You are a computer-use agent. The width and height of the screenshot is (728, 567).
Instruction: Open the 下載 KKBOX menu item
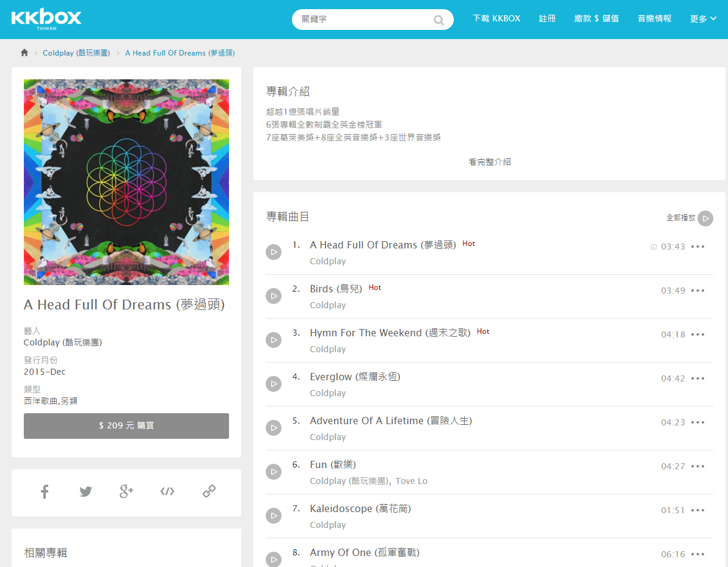pos(497,18)
